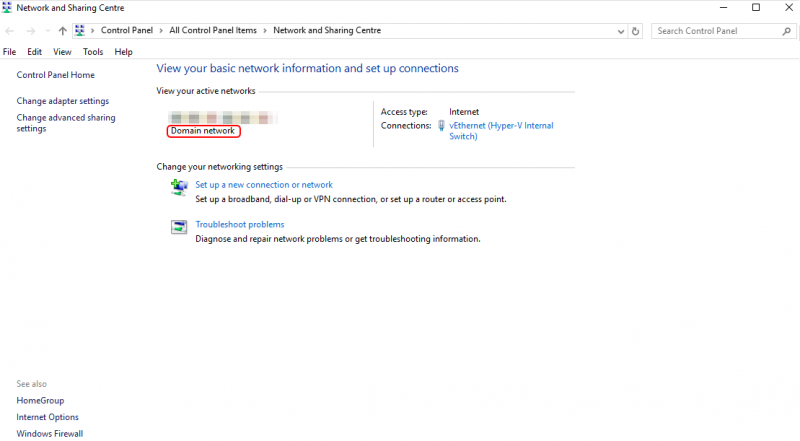Open Change adapter settings
Viewport: 800px width, 441px height.
coord(63,101)
